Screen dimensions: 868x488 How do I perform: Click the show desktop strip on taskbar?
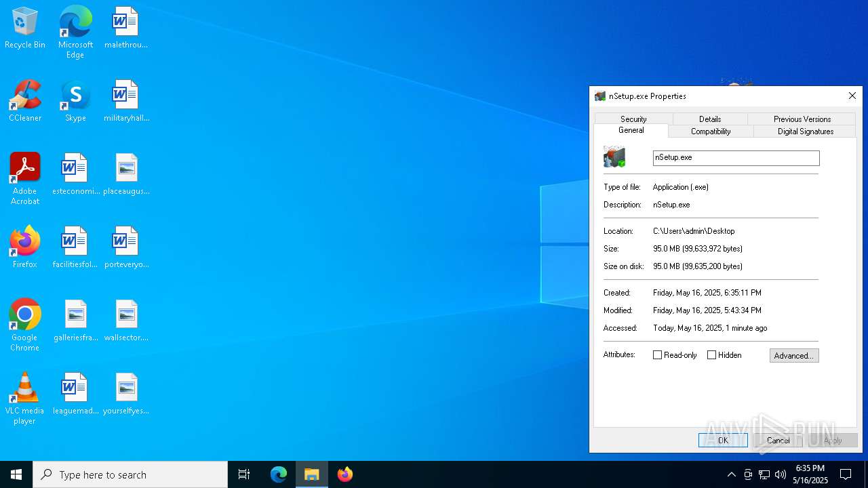[866, 474]
